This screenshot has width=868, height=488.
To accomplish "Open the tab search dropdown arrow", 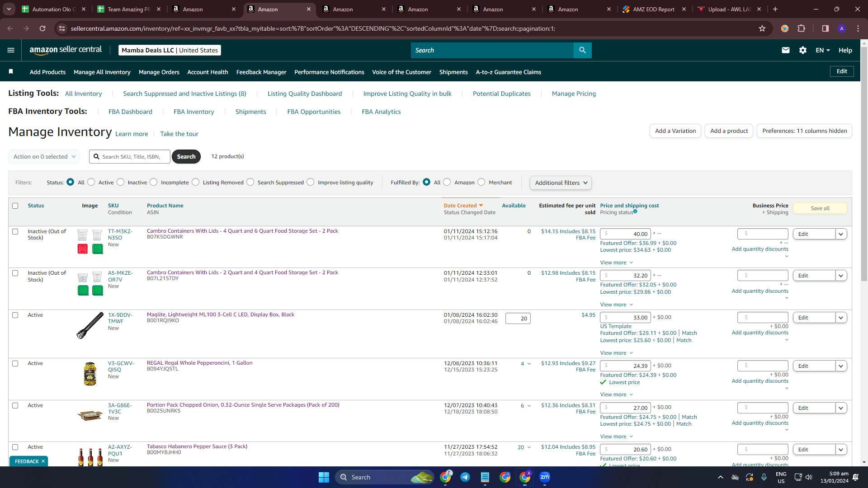I will pyautogui.click(x=9, y=9).
